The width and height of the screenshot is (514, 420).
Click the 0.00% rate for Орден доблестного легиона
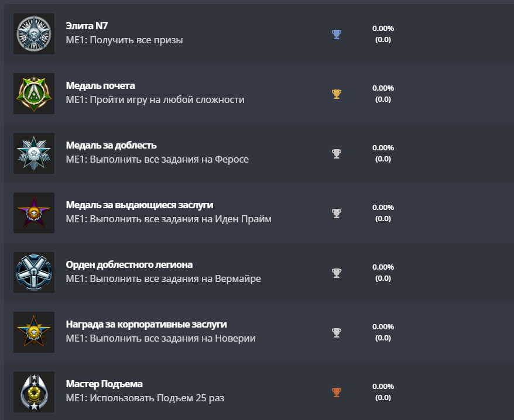pyautogui.click(x=383, y=267)
